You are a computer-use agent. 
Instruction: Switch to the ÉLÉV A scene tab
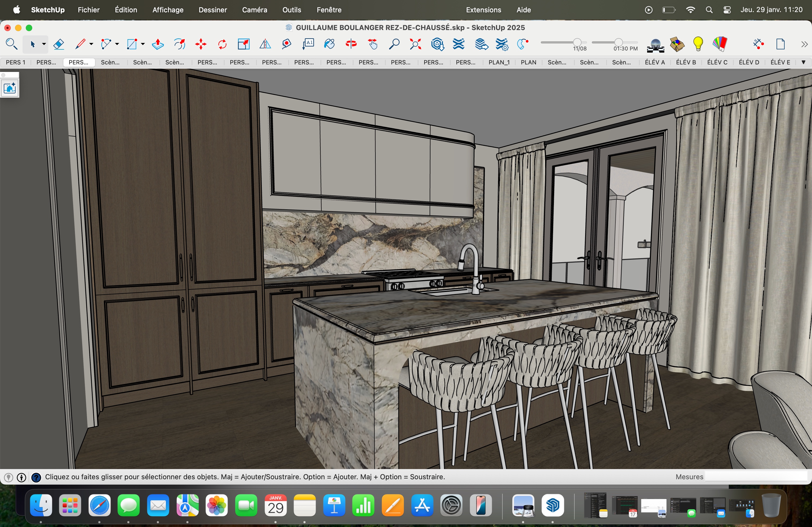pyautogui.click(x=654, y=62)
